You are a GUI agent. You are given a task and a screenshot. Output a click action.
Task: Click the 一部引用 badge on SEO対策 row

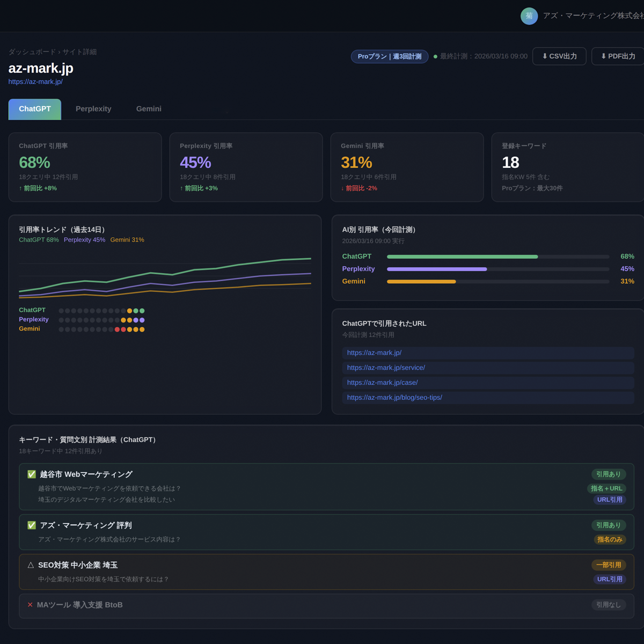(x=608, y=565)
